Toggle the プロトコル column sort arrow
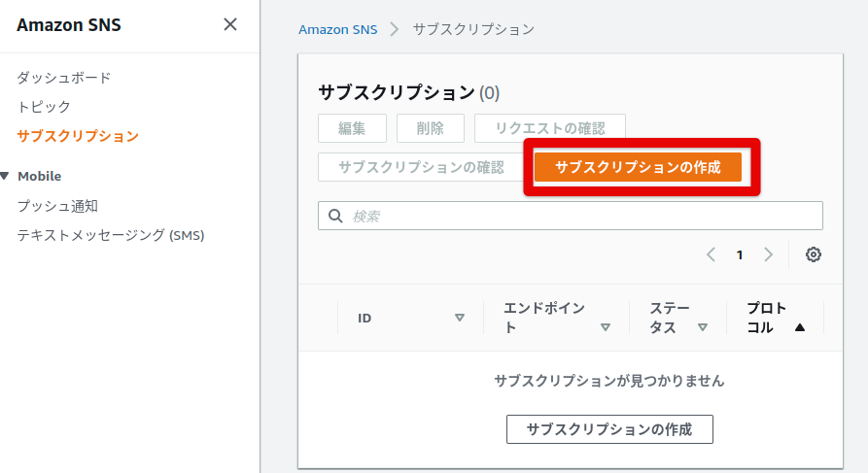The image size is (868, 473). coord(799,327)
